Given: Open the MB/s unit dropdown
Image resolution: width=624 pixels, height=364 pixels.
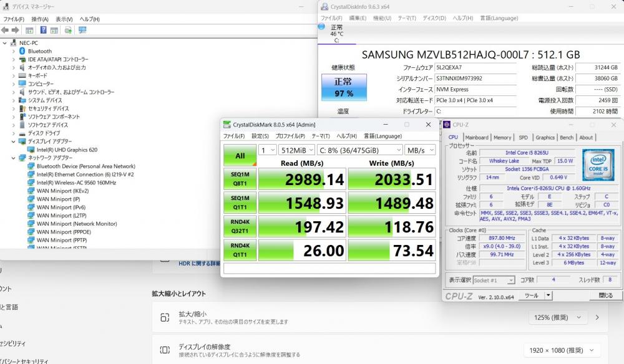Looking at the screenshot, I should [x=420, y=150].
